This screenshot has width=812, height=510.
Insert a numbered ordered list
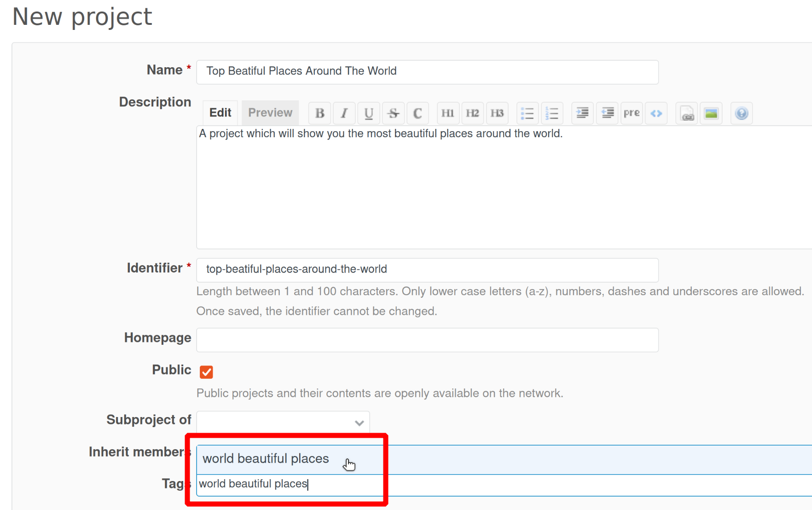coord(551,113)
